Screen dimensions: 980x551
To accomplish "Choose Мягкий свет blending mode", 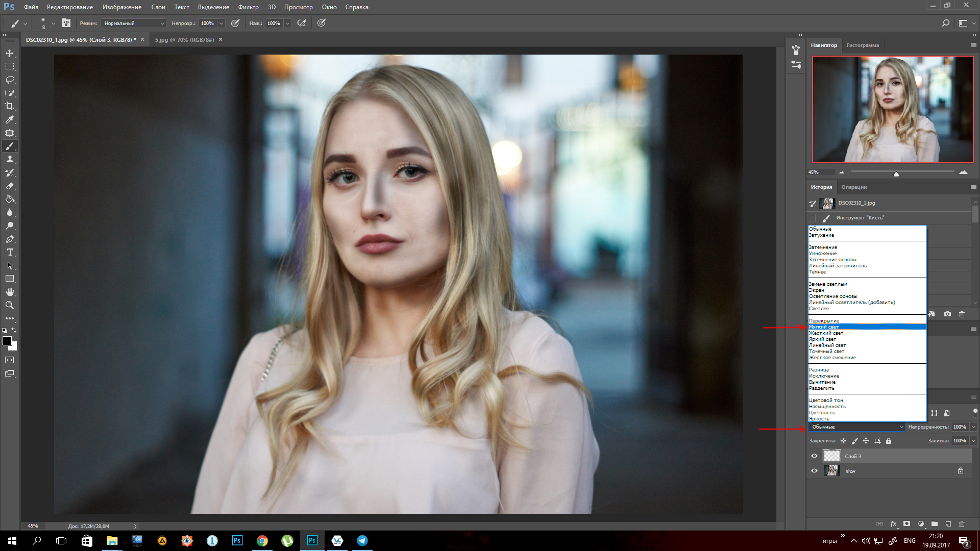I will (867, 327).
